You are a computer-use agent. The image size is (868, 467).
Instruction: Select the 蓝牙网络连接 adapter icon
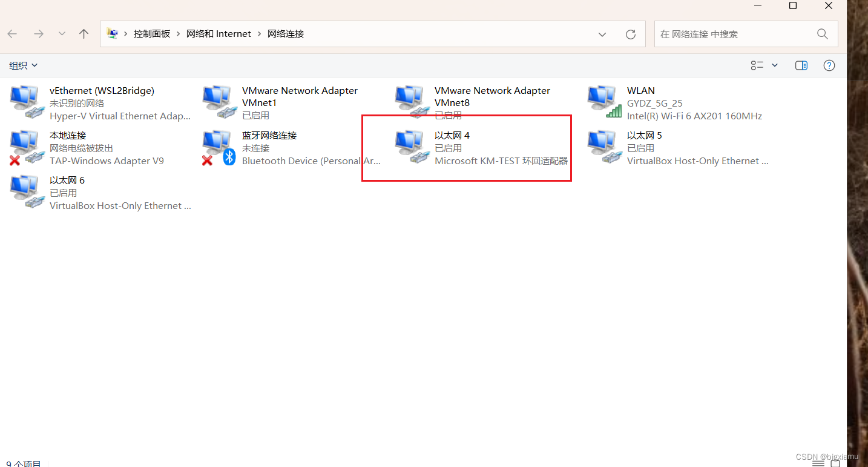click(x=220, y=148)
